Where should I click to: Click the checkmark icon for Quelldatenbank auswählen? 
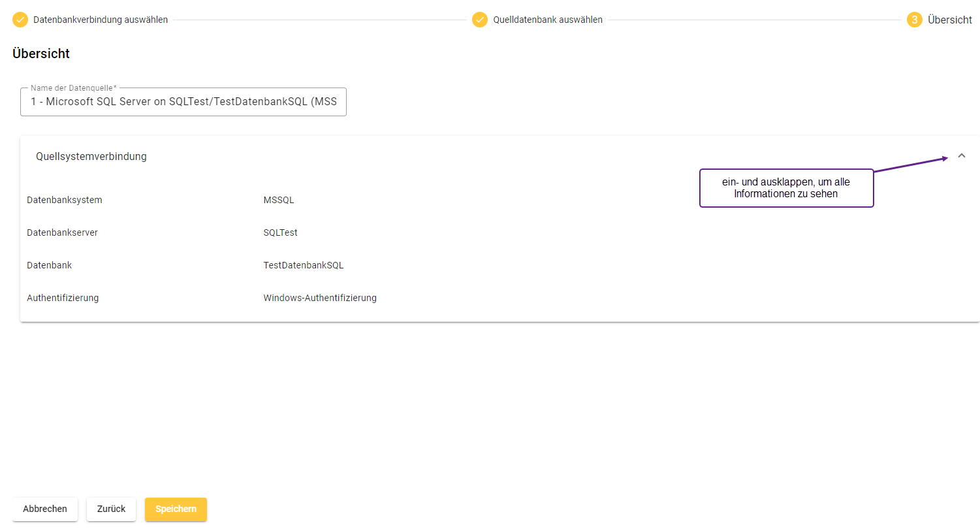[x=480, y=20]
